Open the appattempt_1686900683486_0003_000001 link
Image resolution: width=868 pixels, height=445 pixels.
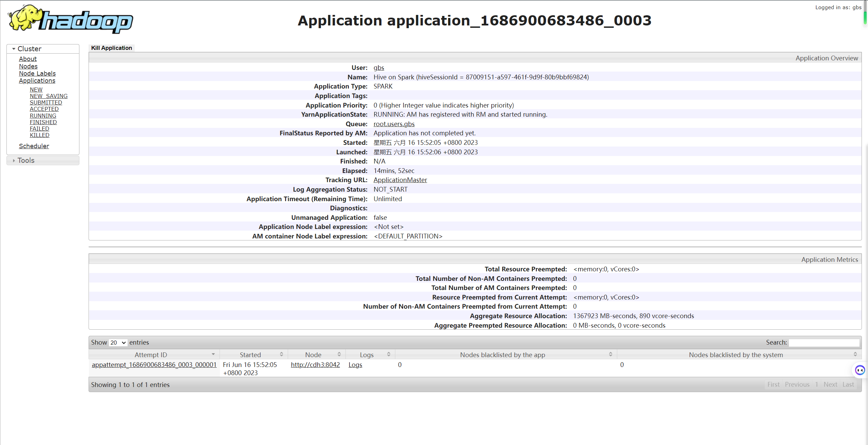(x=154, y=365)
